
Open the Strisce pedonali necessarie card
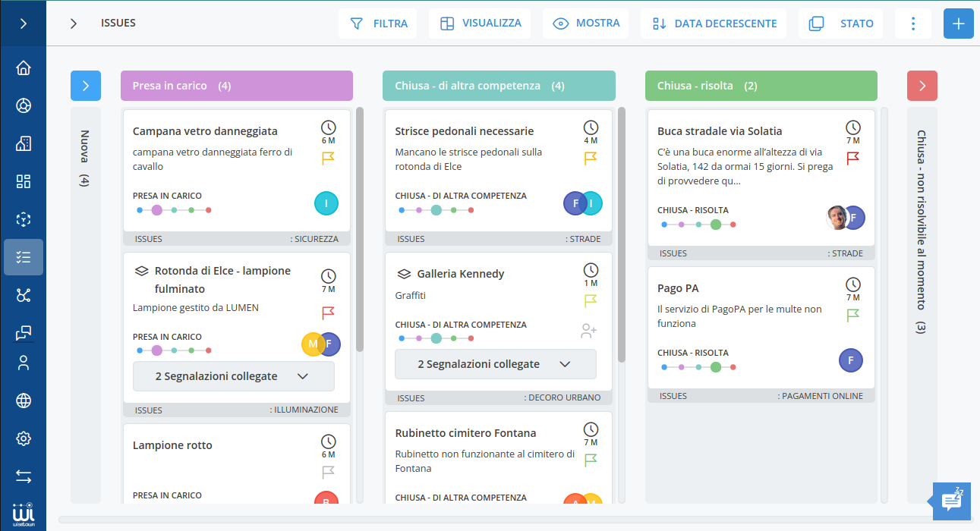click(x=464, y=131)
